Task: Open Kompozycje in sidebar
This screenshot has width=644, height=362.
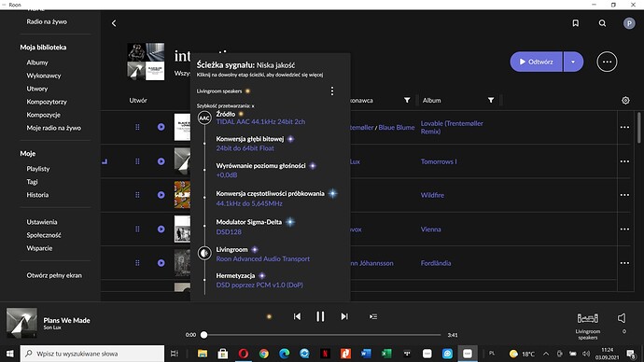Action: [x=44, y=115]
